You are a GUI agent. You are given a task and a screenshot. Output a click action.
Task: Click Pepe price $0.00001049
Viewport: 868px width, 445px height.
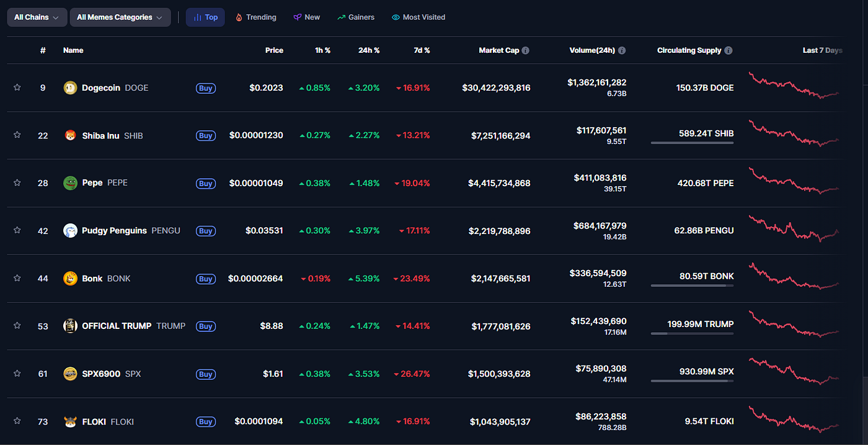[x=256, y=183]
